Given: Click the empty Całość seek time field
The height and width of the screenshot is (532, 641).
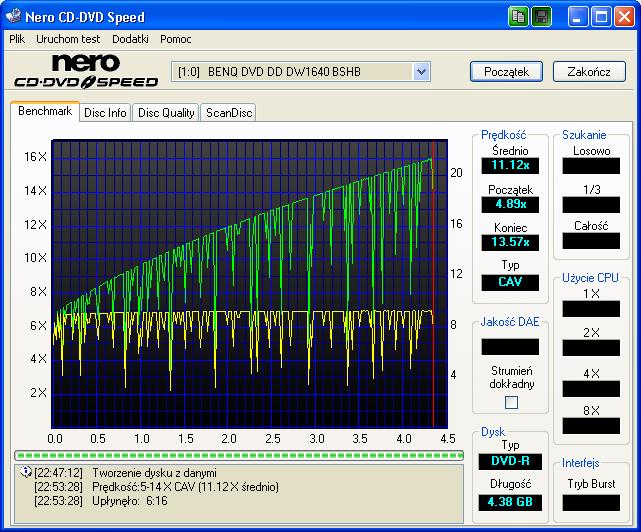Looking at the screenshot, I should pyautogui.click(x=591, y=241).
